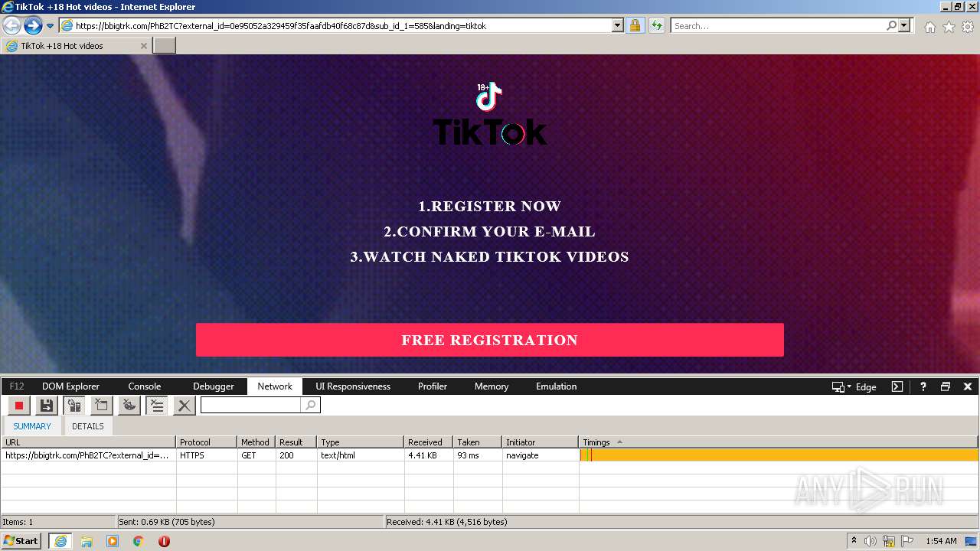
Task: Show hidden tray icons arrow
Action: pyautogui.click(x=854, y=541)
